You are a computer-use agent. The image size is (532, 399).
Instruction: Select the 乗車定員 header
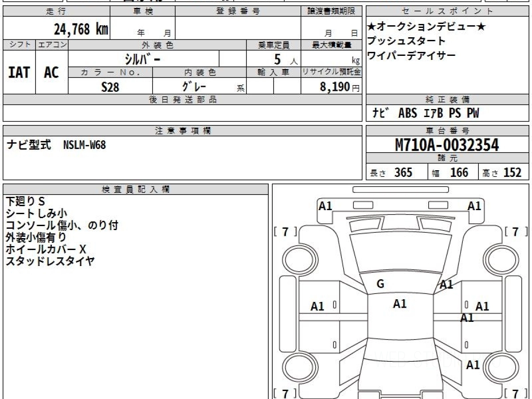[274, 45]
